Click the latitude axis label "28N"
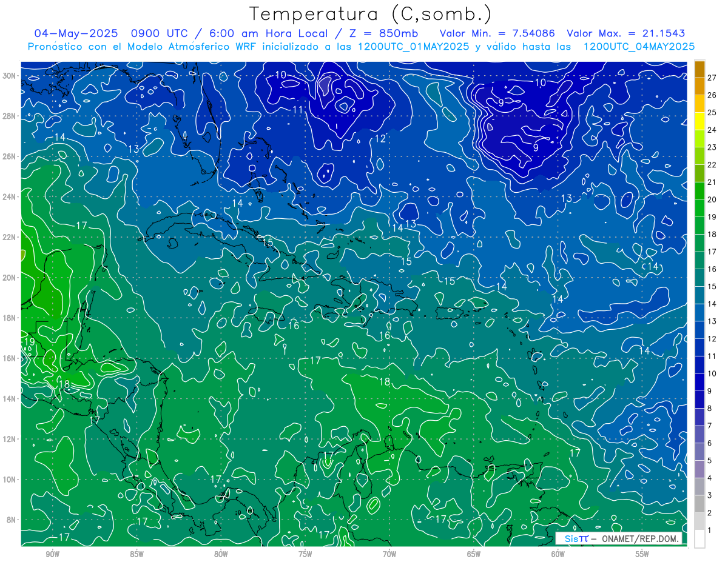Image resolution: width=728 pixels, height=562 pixels. point(8,116)
